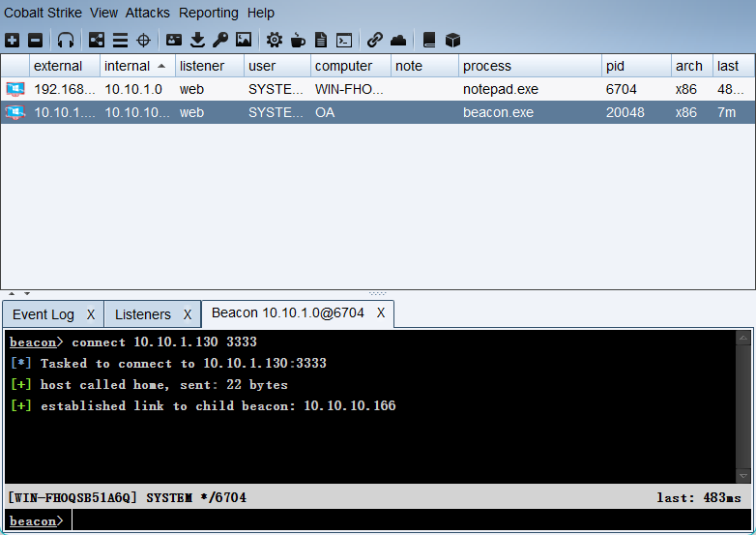Switch to session table view icon

point(120,40)
